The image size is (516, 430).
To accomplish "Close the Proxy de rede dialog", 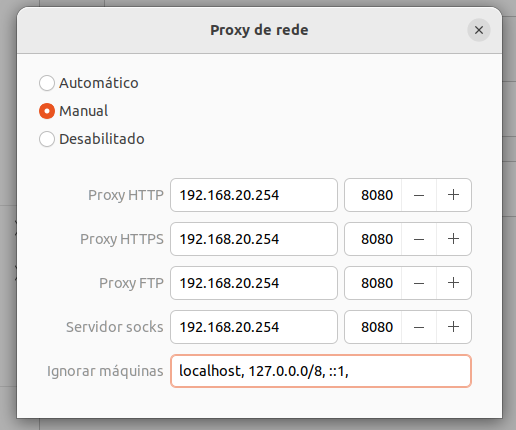I will (x=479, y=30).
